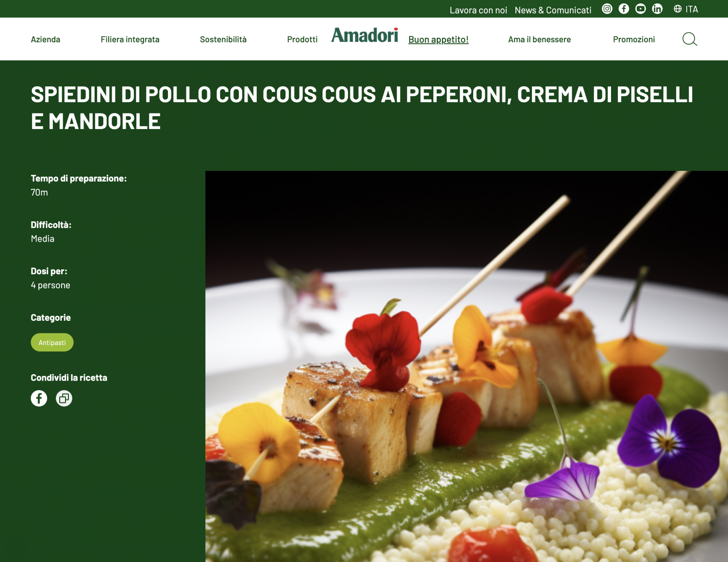Go to Buon appetito! section
The width and height of the screenshot is (728, 562).
coord(439,40)
